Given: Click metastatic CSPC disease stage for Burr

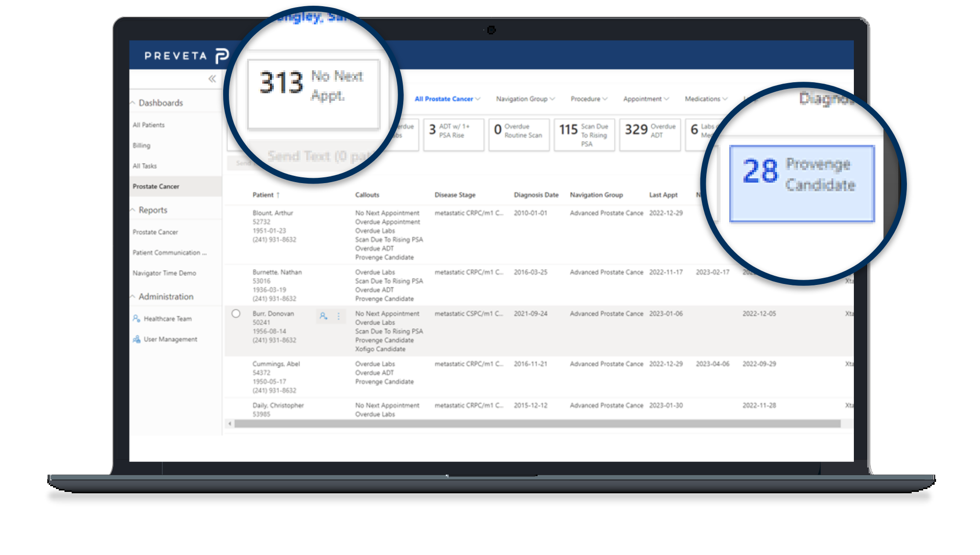Looking at the screenshot, I should pyautogui.click(x=469, y=314).
